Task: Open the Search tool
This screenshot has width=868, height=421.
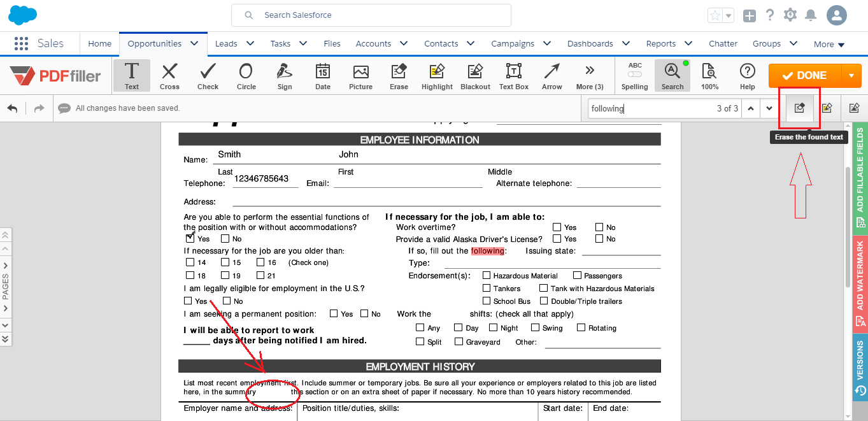Action: coord(672,75)
